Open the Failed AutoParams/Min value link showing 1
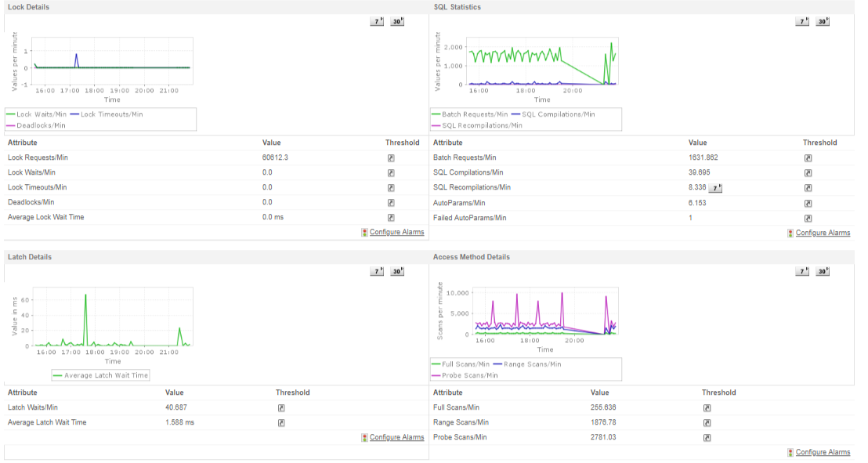The width and height of the screenshot is (868, 463). point(690,217)
